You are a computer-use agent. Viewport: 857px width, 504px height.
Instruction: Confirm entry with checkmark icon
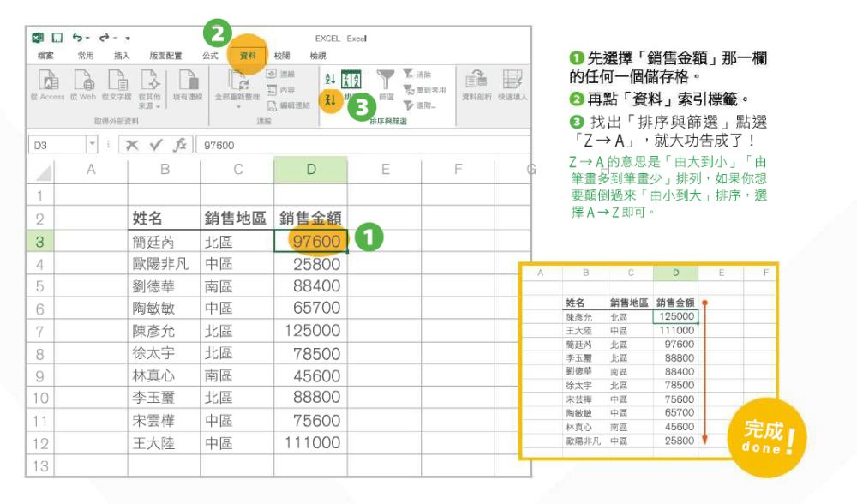click(x=156, y=145)
